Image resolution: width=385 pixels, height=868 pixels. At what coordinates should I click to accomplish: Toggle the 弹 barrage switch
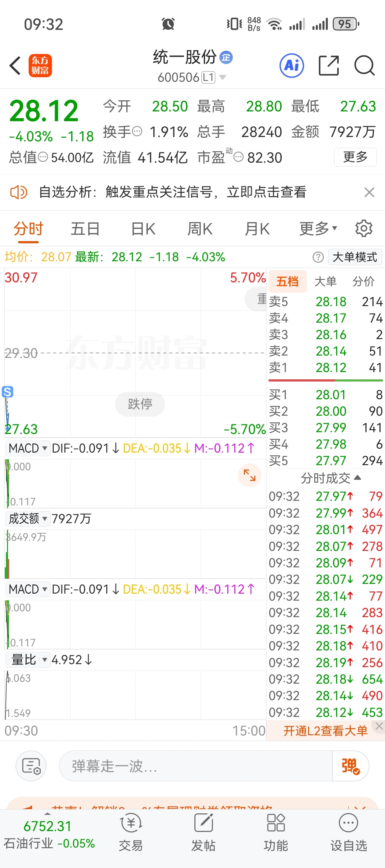pos(350,765)
